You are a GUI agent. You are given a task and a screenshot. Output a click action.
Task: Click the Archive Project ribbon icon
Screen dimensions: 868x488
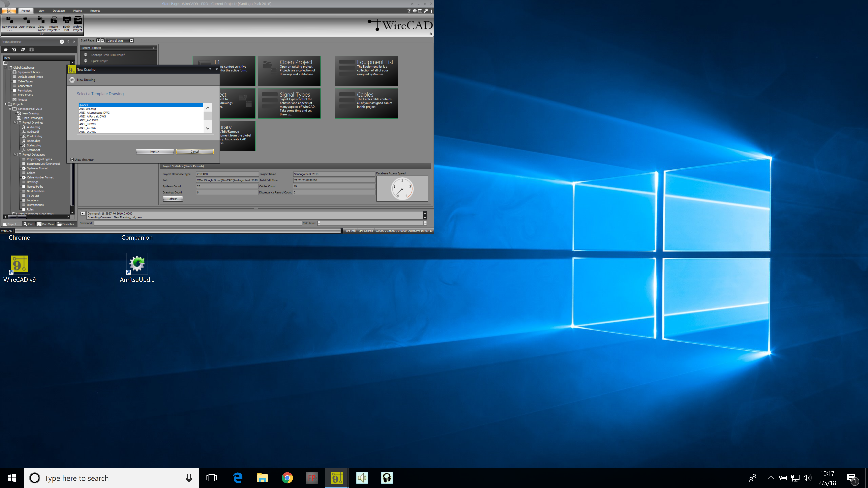pyautogui.click(x=77, y=23)
